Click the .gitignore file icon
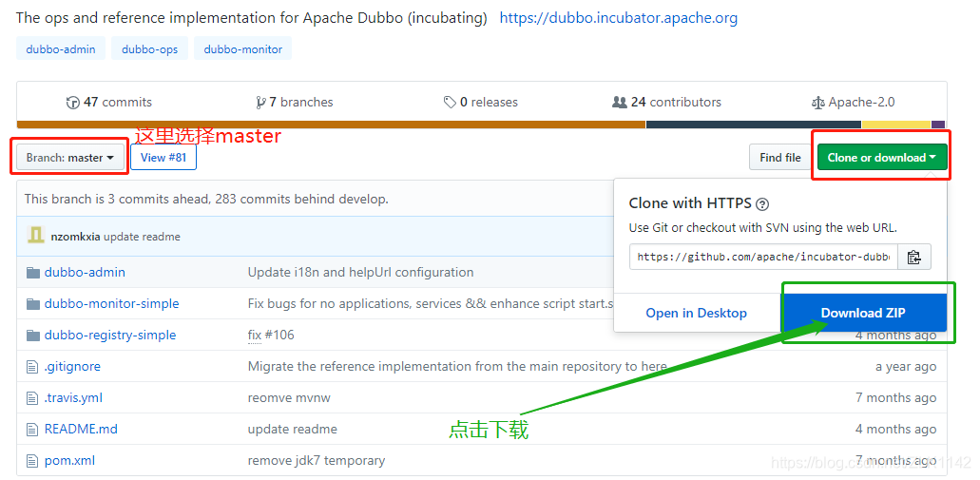The image size is (980, 480). click(x=32, y=367)
